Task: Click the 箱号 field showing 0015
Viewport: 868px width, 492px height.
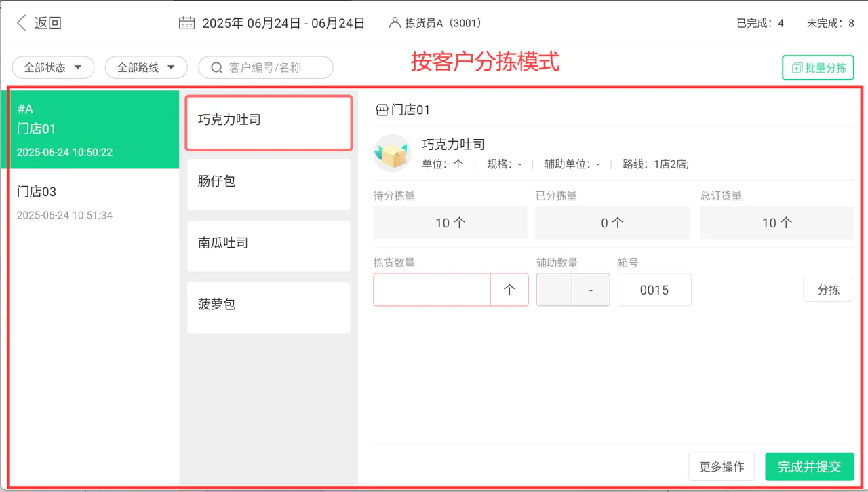Action: 654,290
